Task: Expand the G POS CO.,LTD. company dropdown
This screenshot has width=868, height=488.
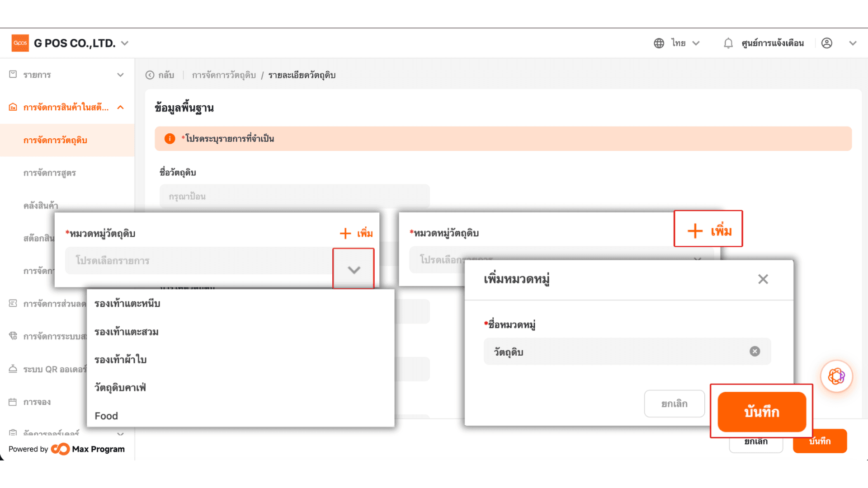Action: point(125,43)
